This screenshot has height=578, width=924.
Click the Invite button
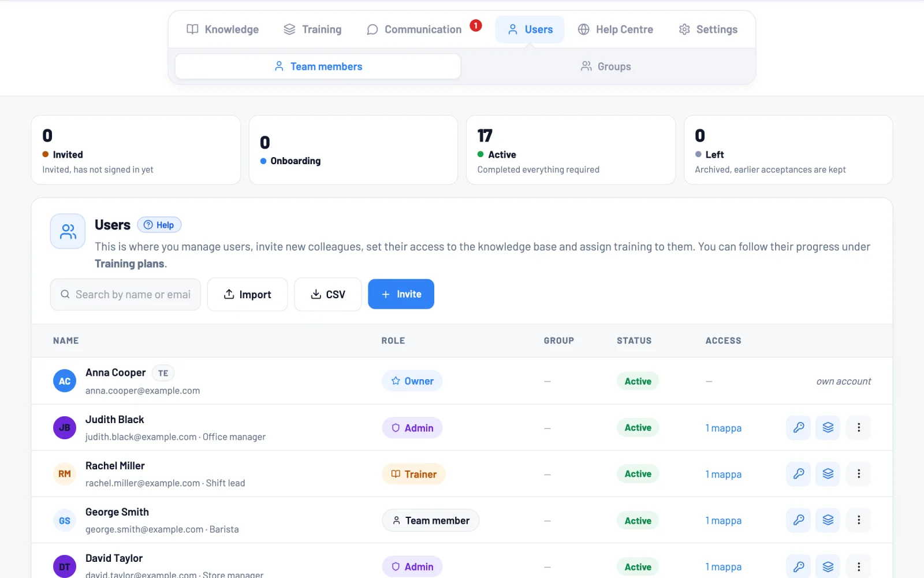(401, 294)
